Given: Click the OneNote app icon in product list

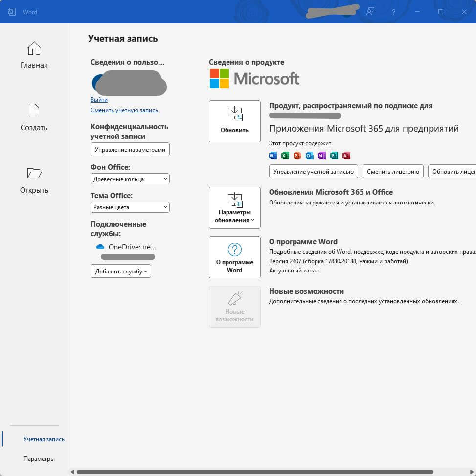Looking at the screenshot, I should pyautogui.click(x=321, y=156).
